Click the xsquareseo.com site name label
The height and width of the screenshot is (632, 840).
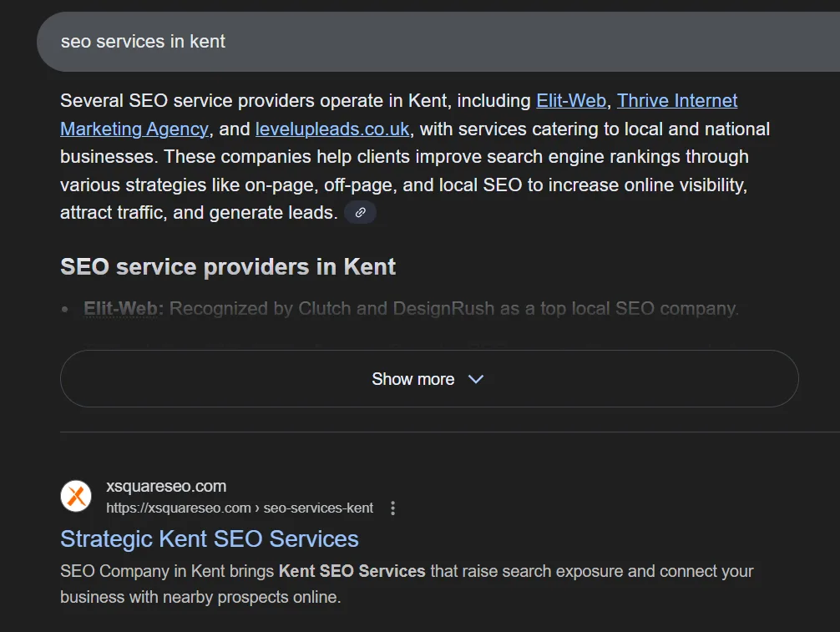166,486
